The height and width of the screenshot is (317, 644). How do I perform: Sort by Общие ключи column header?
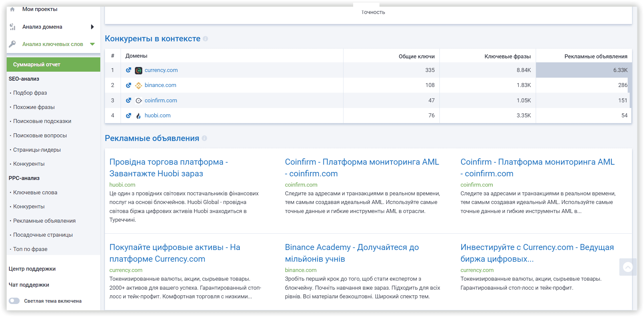click(417, 56)
